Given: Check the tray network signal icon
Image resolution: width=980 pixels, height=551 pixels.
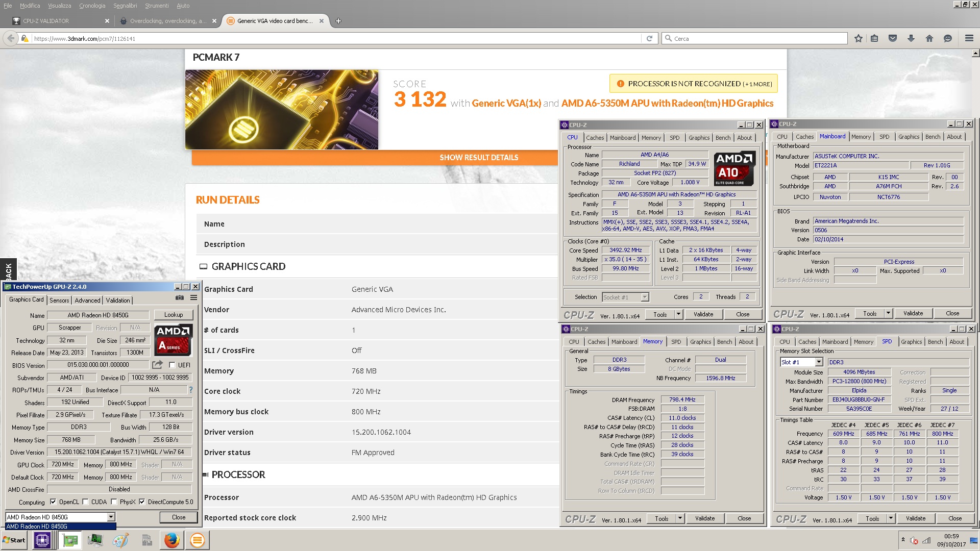Looking at the screenshot, I should click(x=926, y=540).
